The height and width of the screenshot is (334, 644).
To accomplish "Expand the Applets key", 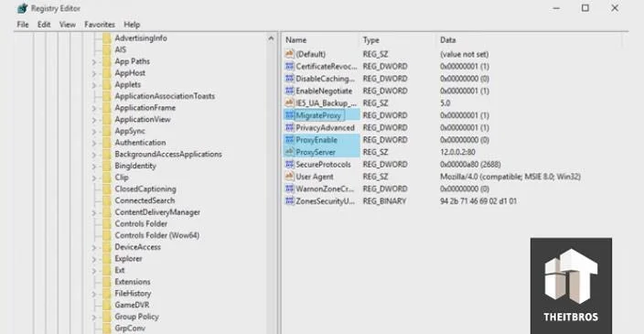I will point(94,85).
